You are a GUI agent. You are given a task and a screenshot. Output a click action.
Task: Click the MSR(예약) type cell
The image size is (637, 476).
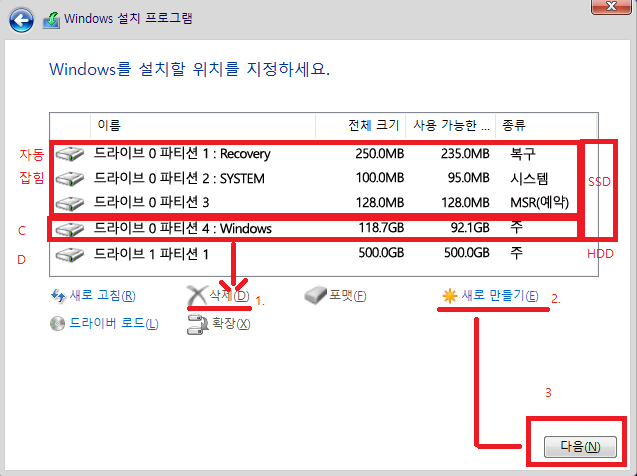[x=540, y=202]
